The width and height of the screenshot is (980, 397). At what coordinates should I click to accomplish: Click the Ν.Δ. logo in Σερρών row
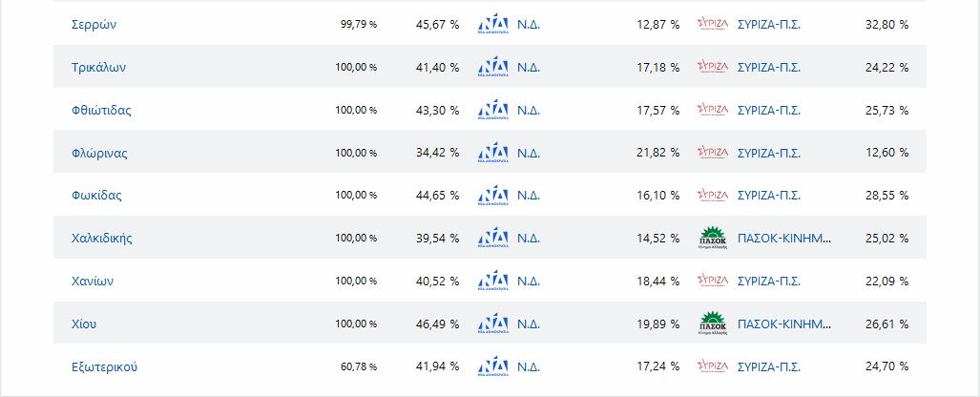tap(492, 25)
